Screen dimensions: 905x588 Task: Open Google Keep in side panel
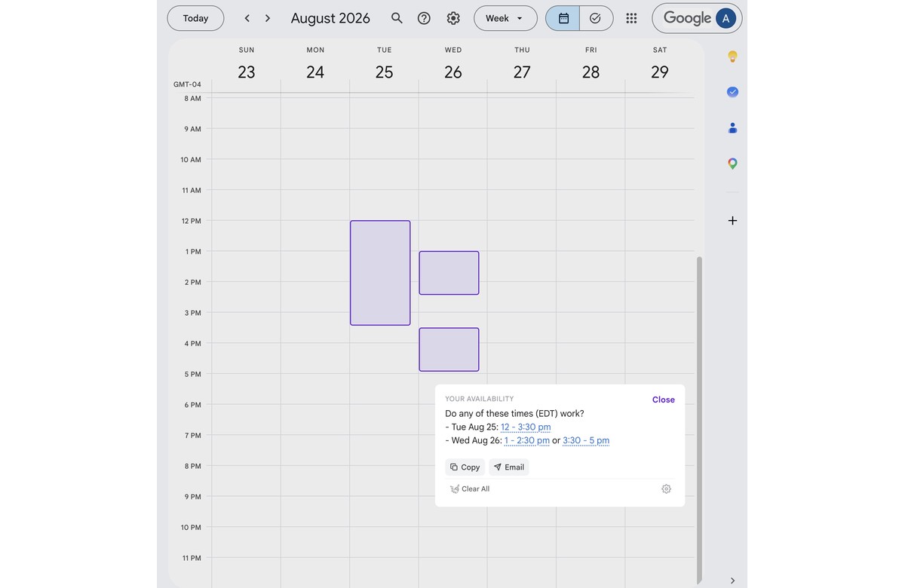732,57
